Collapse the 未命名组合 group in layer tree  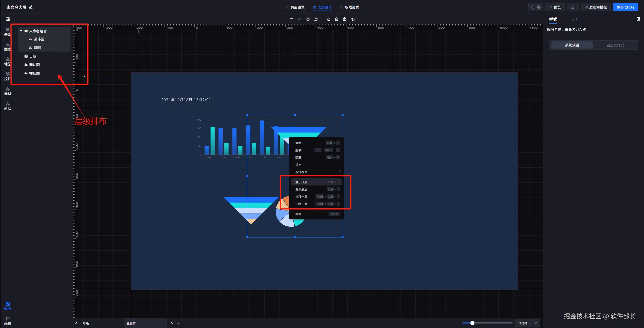21,31
